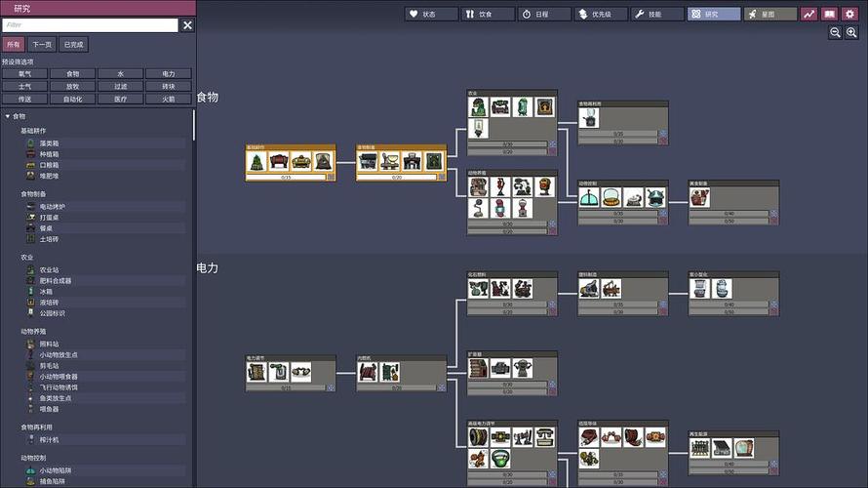Open the 技能 tab
The width and height of the screenshot is (868, 488).
point(658,14)
